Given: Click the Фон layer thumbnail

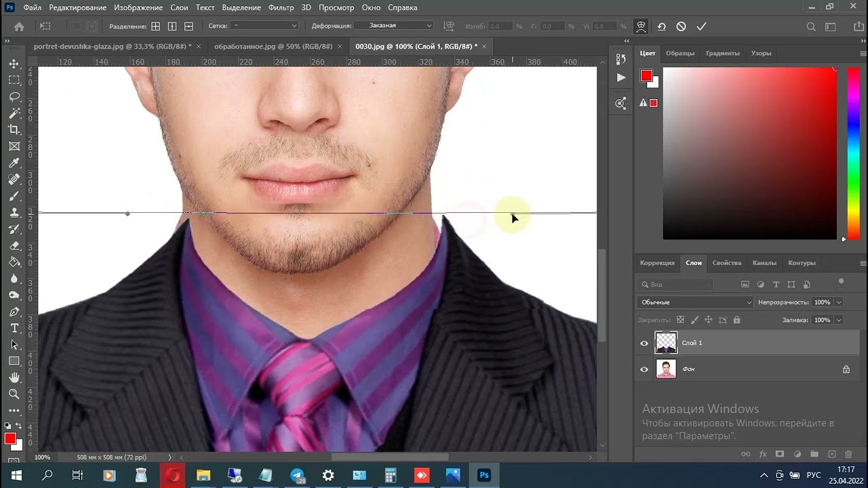Looking at the screenshot, I should [x=666, y=369].
